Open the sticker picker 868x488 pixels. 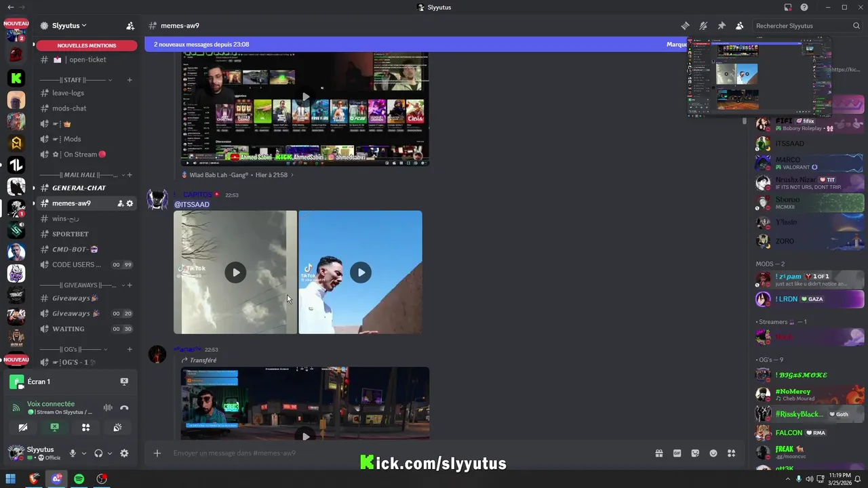(695, 453)
